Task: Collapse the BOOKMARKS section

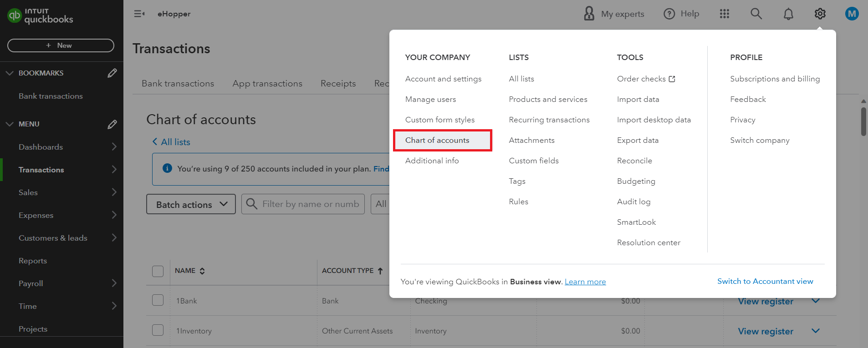Action: [x=10, y=73]
